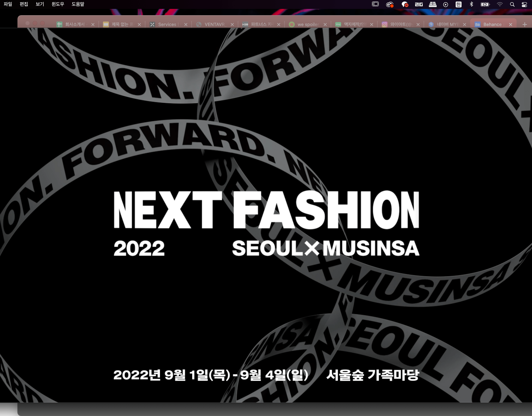The width and height of the screenshot is (532, 416).
Task: Close the 네이버 MYBOX tab
Action: (x=465, y=24)
